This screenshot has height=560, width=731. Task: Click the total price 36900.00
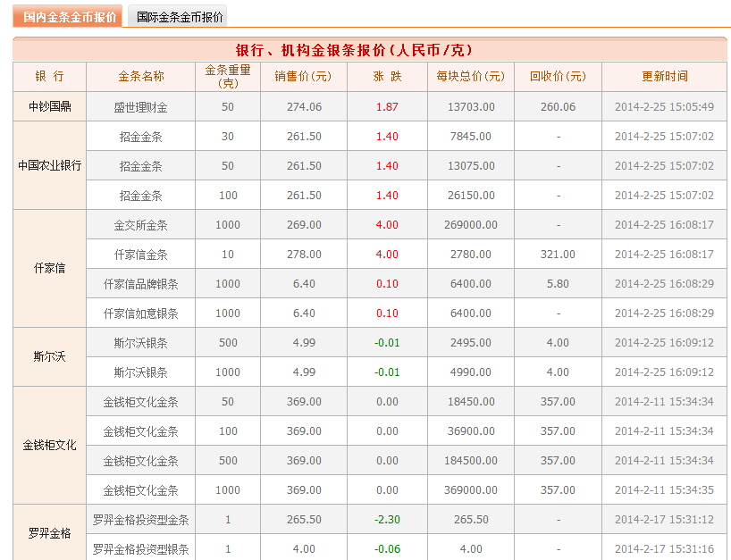pyautogui.click(x=471, y=431)
